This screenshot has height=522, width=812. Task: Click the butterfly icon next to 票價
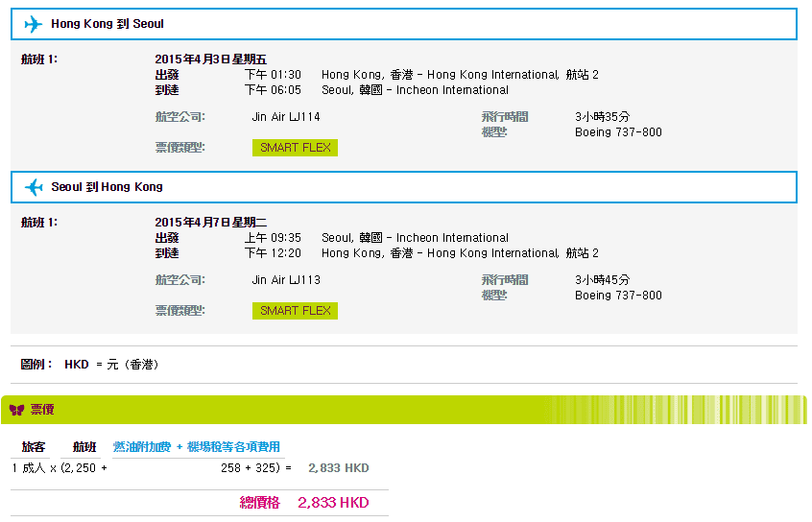coord(16,410)
